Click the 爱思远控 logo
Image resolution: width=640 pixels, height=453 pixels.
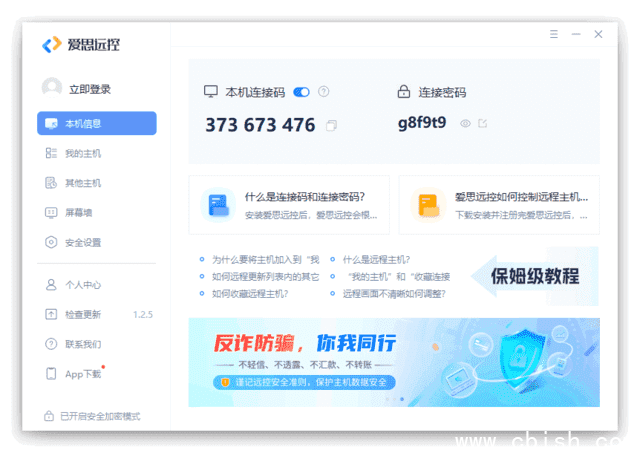pyautogui.click(x=81, y=45)
